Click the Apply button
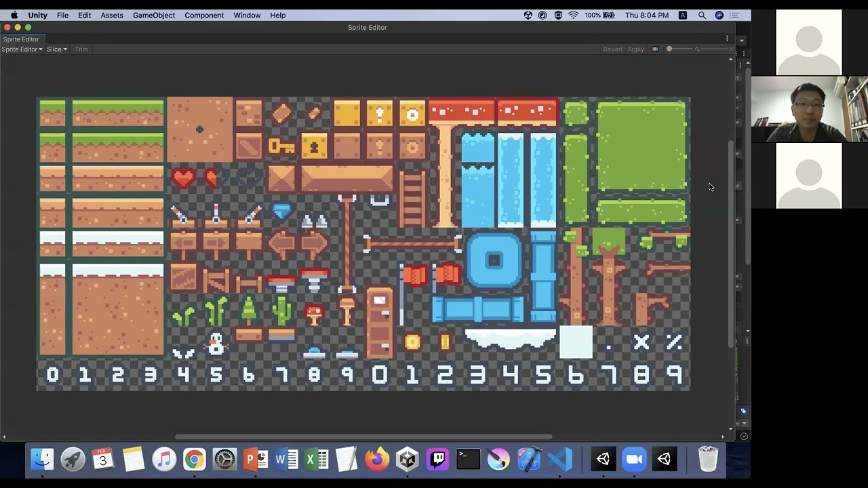This screenshot has width=868, height=488. [x=635, y=49]
